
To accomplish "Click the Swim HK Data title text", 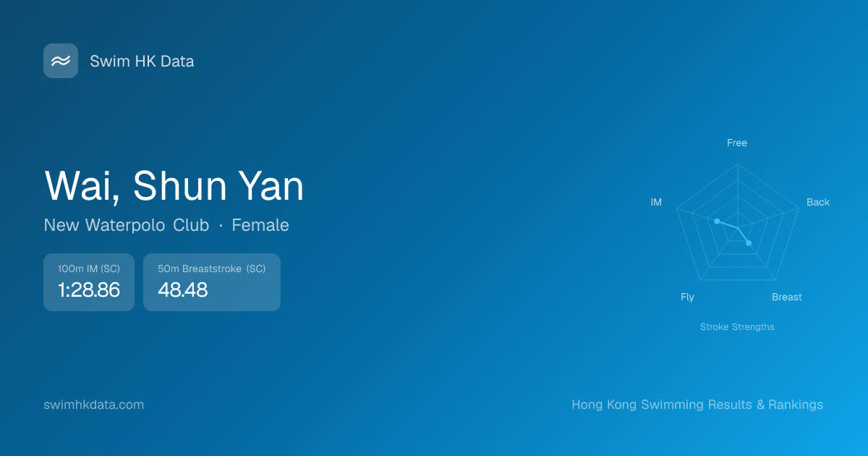I will [142, 62].
